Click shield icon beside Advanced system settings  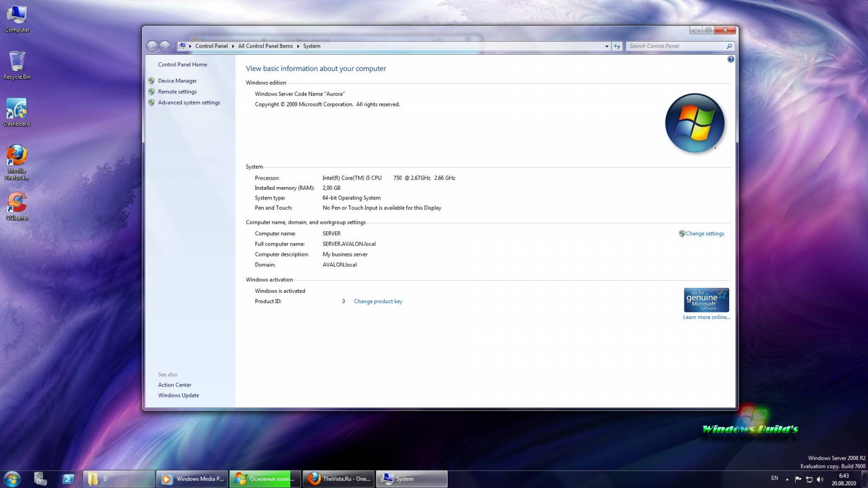point(151,102)
